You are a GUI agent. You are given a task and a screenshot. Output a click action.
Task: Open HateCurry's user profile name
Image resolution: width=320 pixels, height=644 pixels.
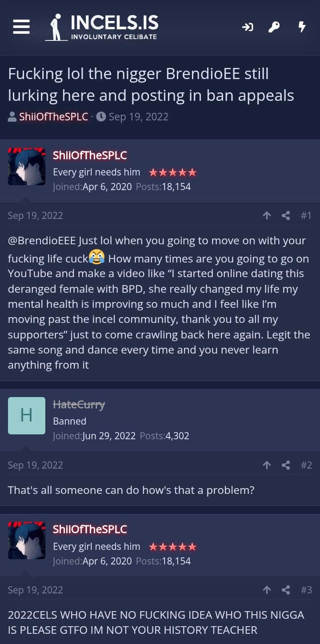[79, 405]
